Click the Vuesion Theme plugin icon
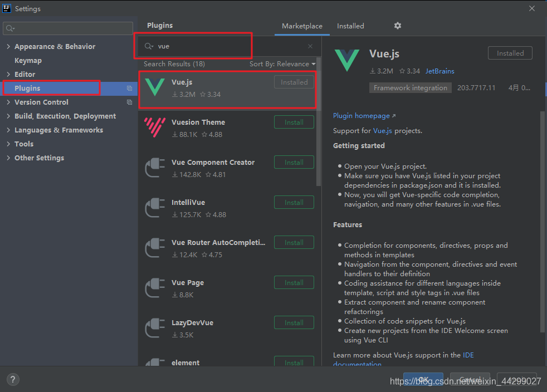 [x=154, y=128]
